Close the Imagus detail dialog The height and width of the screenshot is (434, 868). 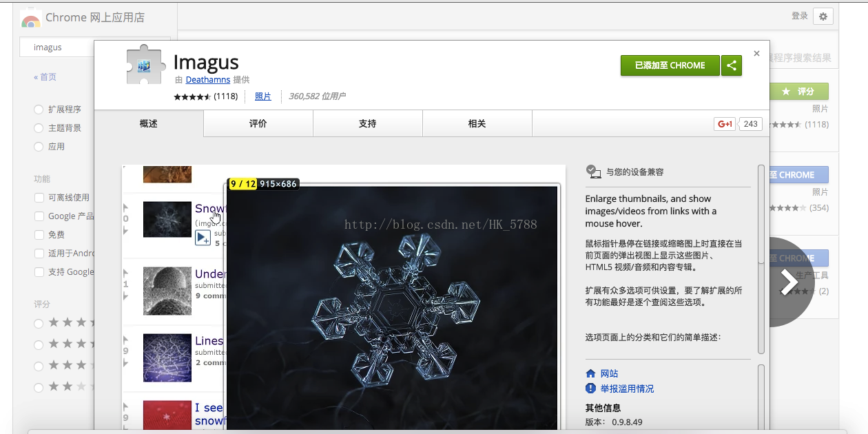(x=756, y=53)
